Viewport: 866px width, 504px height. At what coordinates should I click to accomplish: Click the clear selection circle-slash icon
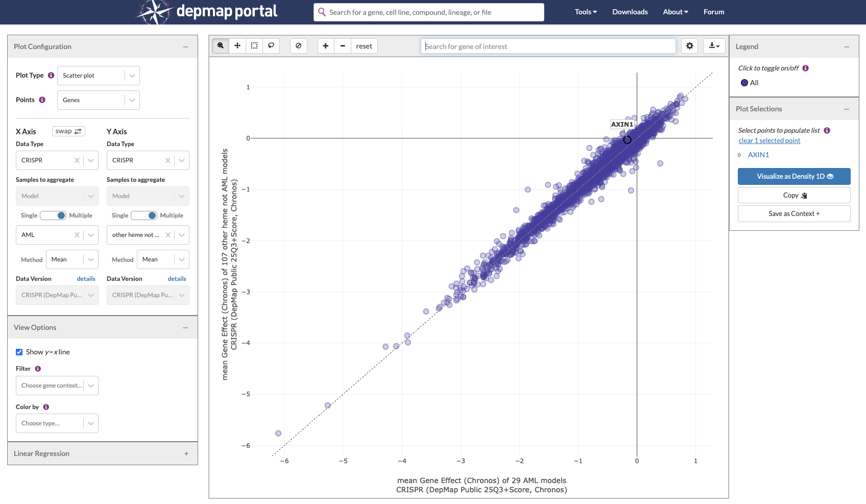[299, 46]
